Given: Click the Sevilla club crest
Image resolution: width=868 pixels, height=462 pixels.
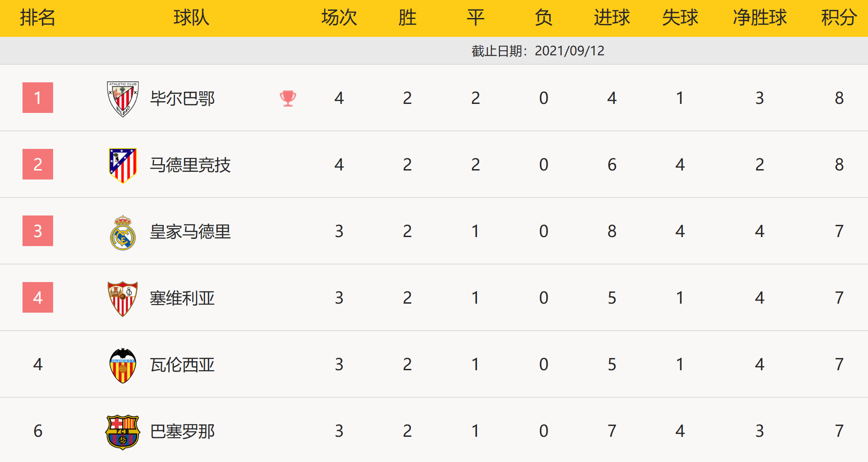Looking at the screenshot, I should (x=122, y=299).
